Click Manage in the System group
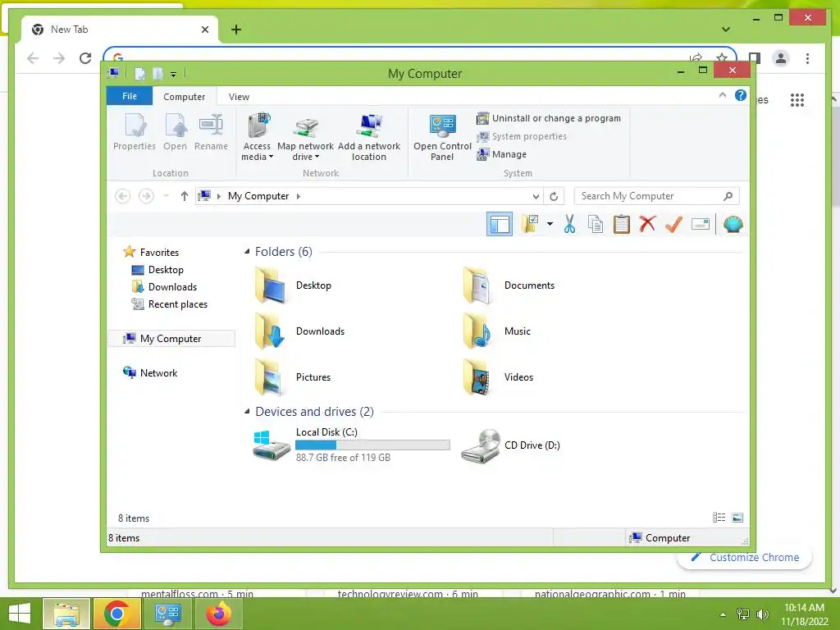 pos(501,154)
